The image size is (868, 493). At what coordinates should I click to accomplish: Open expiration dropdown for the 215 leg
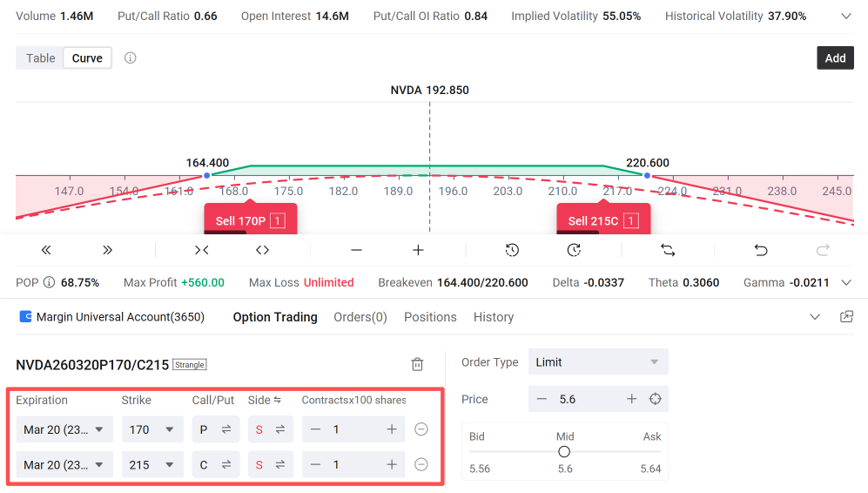pos(64,464)
